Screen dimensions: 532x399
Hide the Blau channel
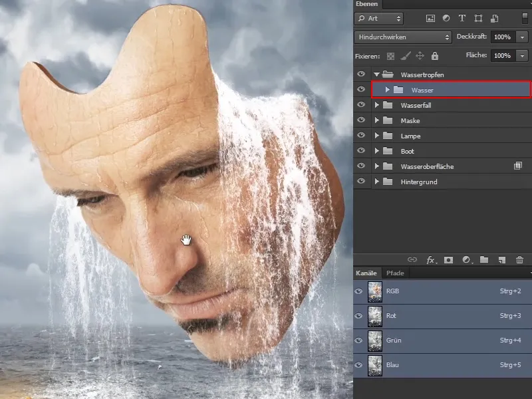coord(358,365)
